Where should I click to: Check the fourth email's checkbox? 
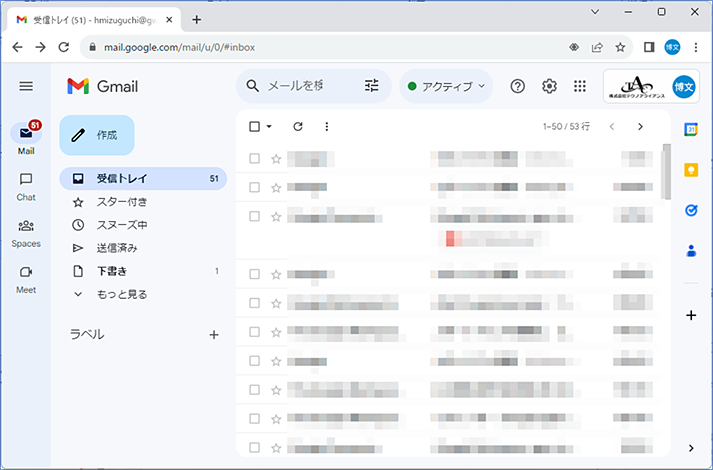pos(255,274)
